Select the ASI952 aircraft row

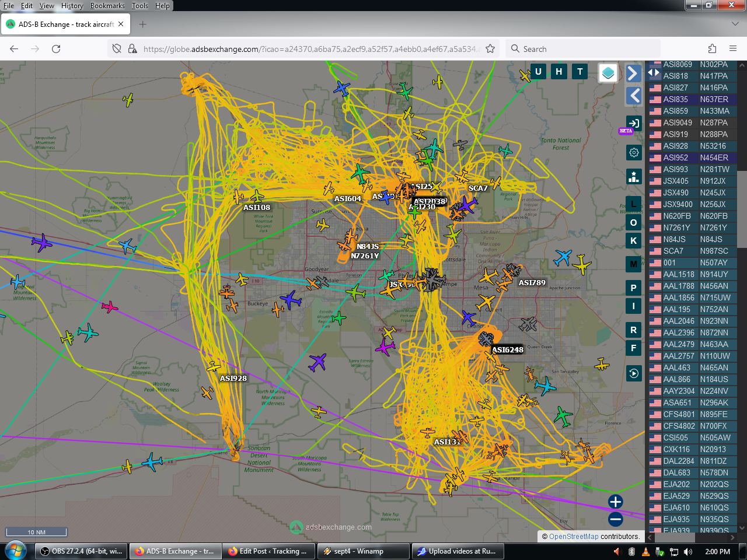(x=692, y=157)
